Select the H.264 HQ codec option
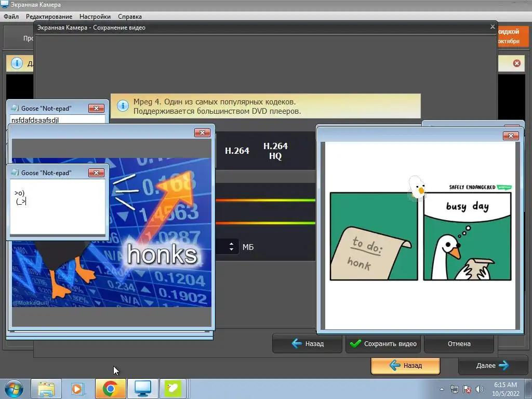The height and width of the screenshot is (399, 532). coord(275,151)
